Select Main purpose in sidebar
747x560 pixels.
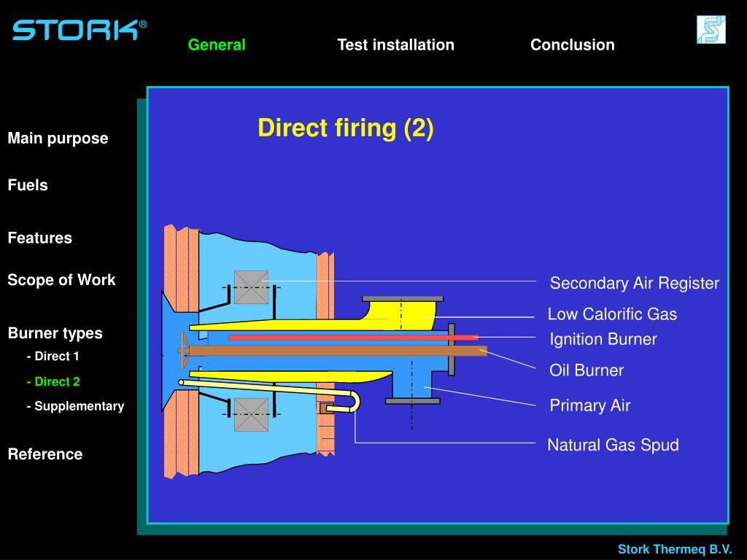point(58,139)
